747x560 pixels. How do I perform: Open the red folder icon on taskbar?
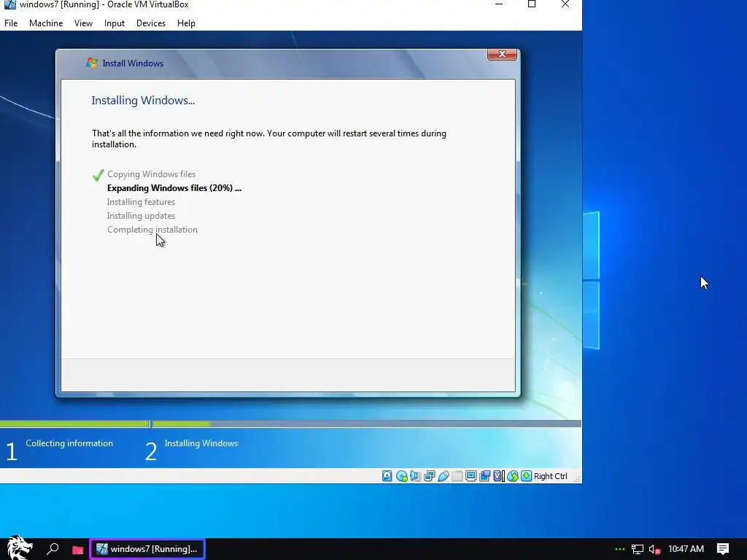click(77, 550)
